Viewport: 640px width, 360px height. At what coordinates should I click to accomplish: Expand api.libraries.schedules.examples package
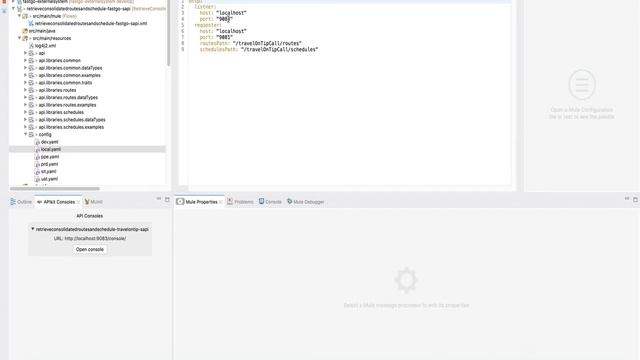[x=25, y=127]
